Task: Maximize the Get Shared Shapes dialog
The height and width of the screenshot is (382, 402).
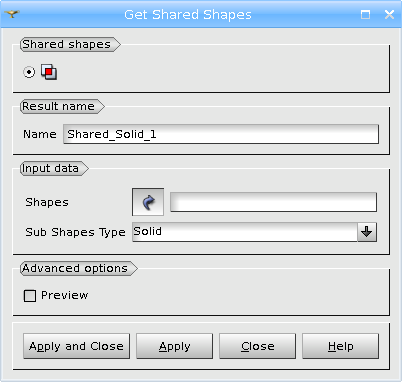Action: coord(365,14)
